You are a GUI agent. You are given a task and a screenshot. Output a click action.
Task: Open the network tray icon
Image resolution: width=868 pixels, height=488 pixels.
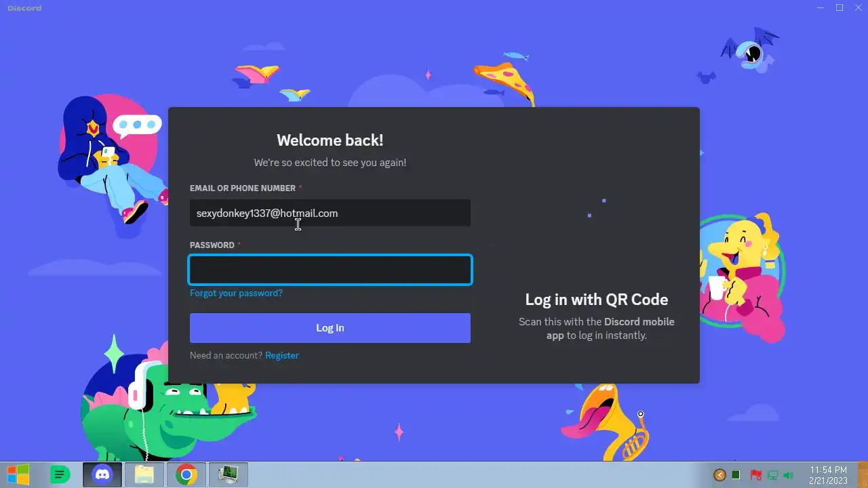point(772,475)
